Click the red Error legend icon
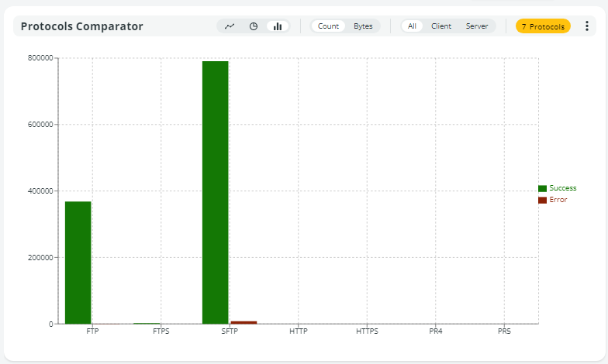Viewport: 608px width, 364px height. (x=542, y=200)
